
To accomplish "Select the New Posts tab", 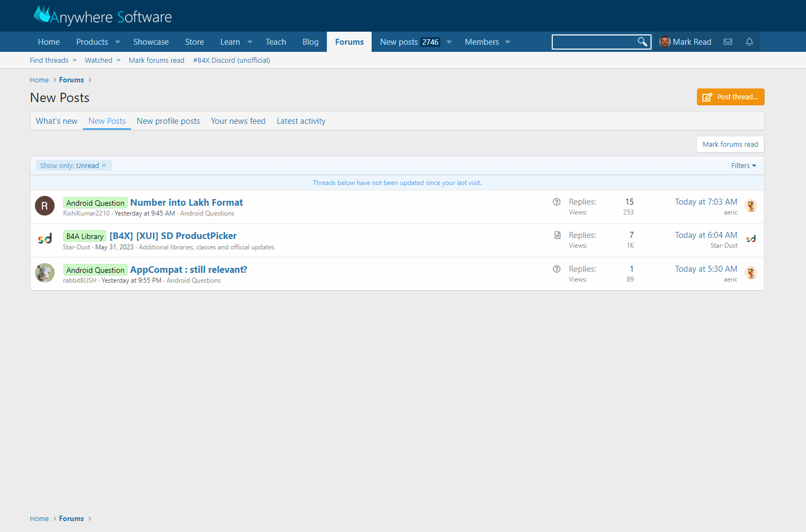I will click(107, 121).
